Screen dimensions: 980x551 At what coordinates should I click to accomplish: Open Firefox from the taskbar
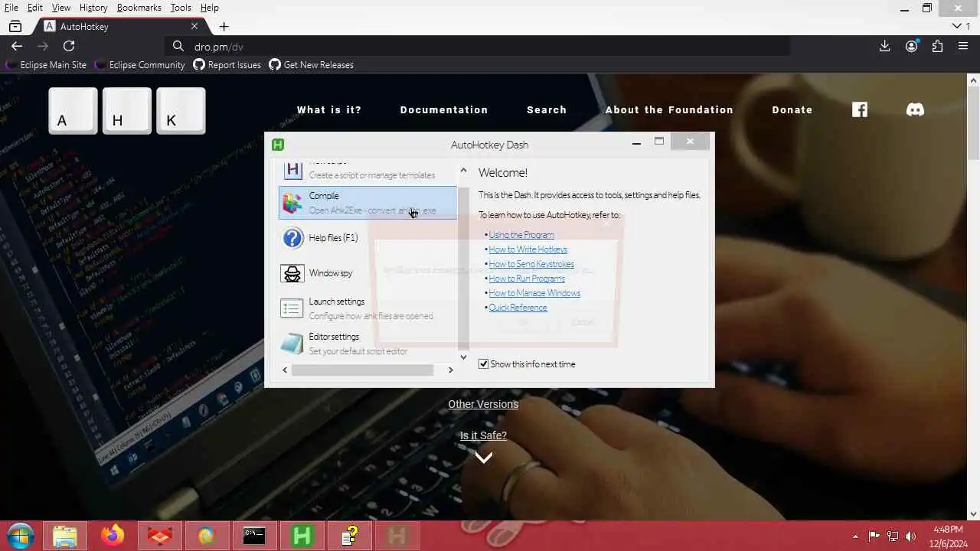coord(113,536)
